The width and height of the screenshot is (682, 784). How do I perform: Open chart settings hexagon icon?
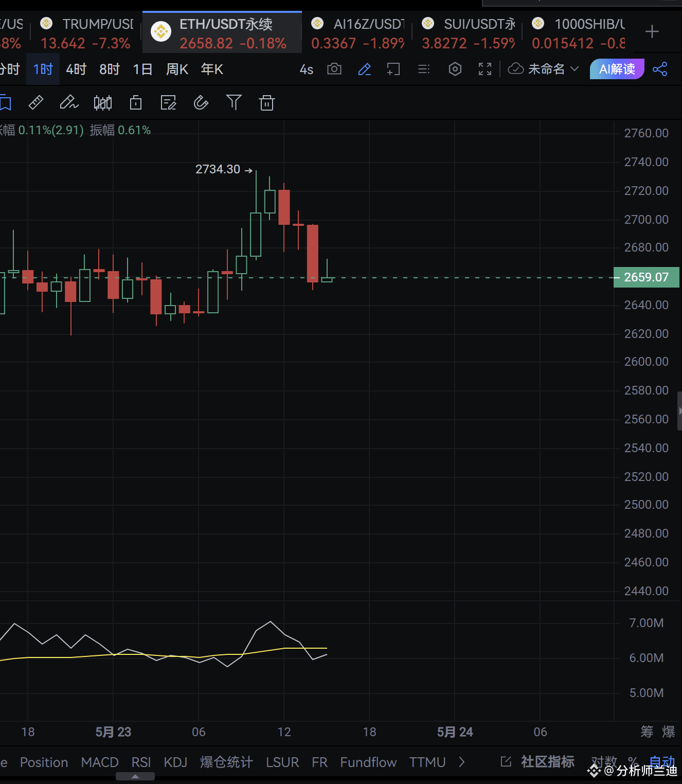(x=455, y=69)
